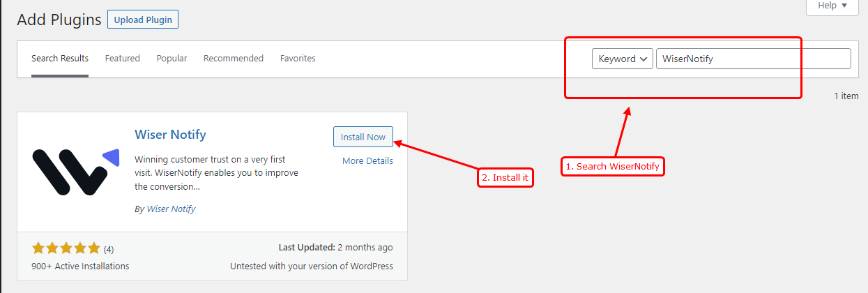Viewport: 868px width, 293px height.
Task: Click the (4) ratings count
Action: pos(109,248)
